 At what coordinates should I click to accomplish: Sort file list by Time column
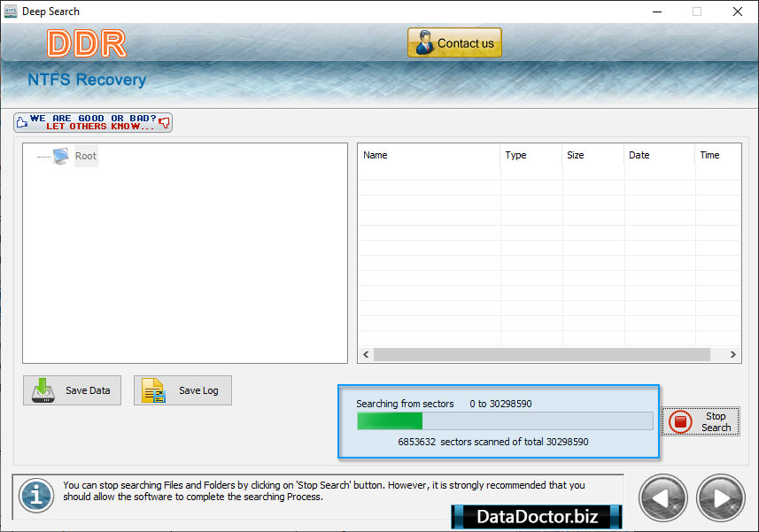coord(717,155)
